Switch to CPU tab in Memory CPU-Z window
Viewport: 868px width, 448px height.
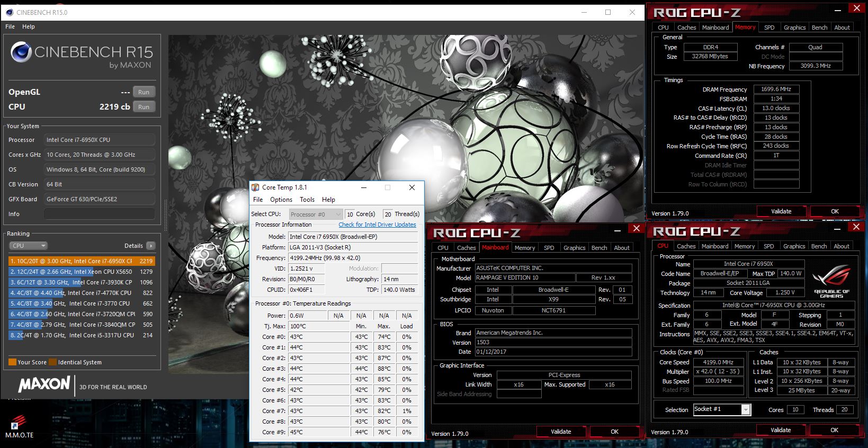pyautogui.click(x=663, y=28)
